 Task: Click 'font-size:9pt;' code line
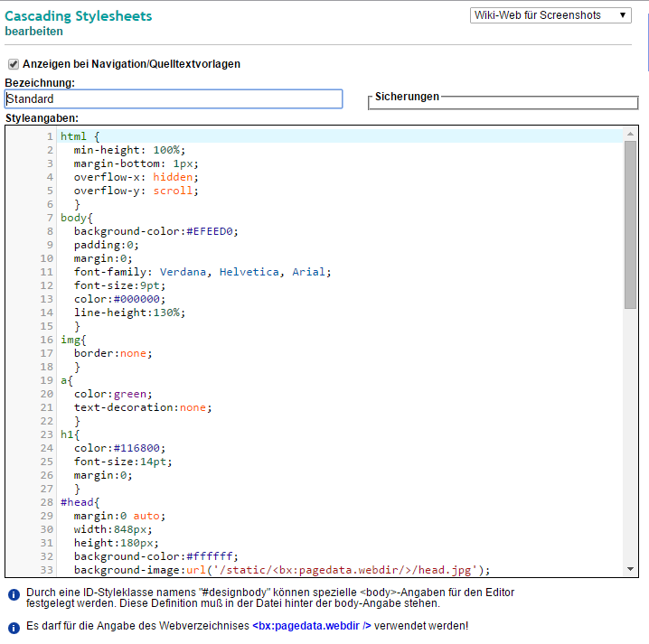click(119, 285)
